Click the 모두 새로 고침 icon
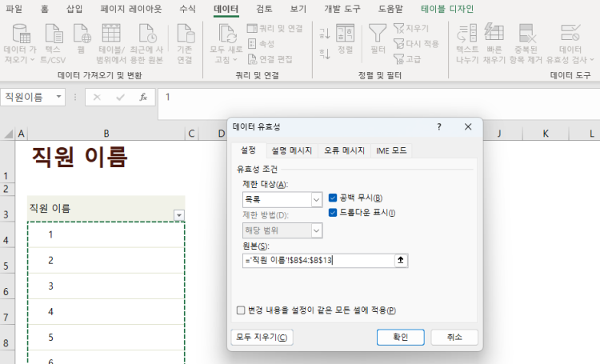 [x=227, y=34]
